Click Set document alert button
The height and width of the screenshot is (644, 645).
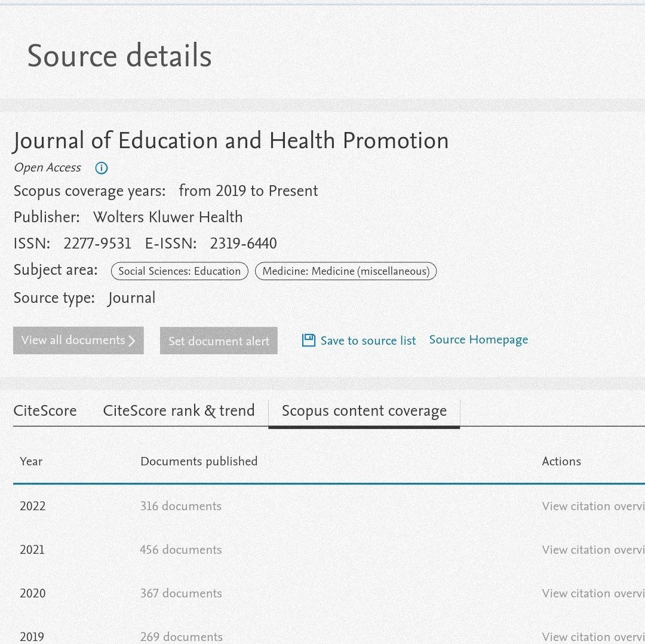tap(219, 341)
